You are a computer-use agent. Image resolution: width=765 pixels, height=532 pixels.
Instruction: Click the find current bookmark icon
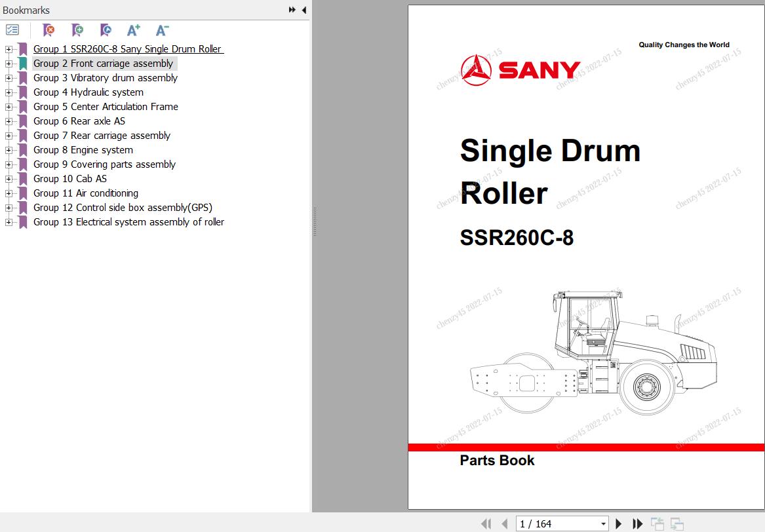pos(106,30)
